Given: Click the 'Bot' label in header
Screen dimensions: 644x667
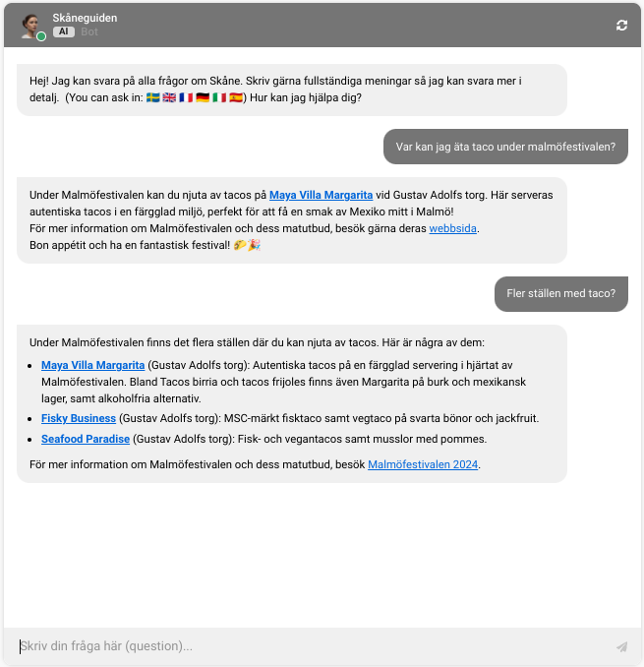Looking at the screenshot, I should point(89,31).
